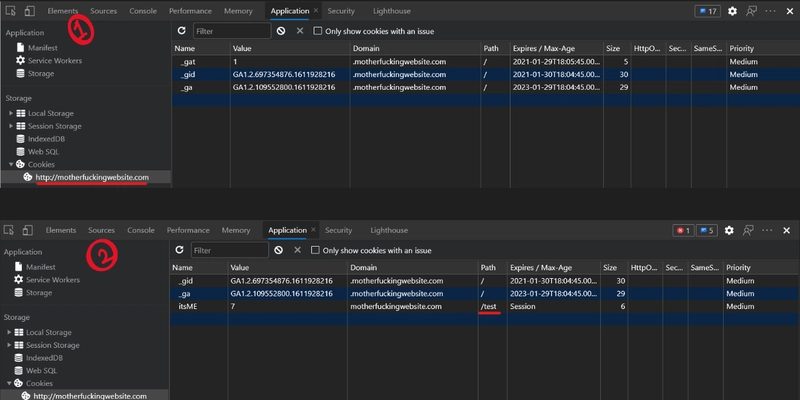Activate the inspect element picker in lower DevTools panel
This screenshot has width=800, height=400.
click(x=9, y=230)
